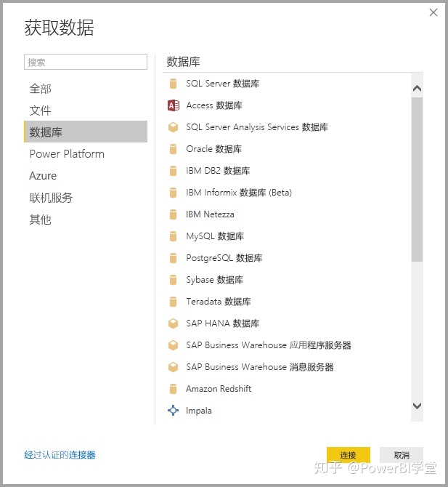
Task: Click the scrollbar up arrow
Action: point(418,89)
